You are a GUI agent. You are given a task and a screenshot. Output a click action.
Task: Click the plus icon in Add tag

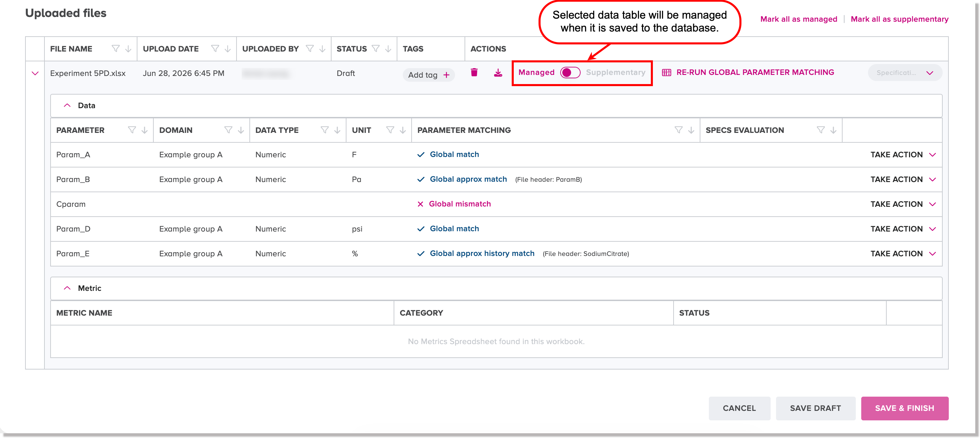click(446, 75)
